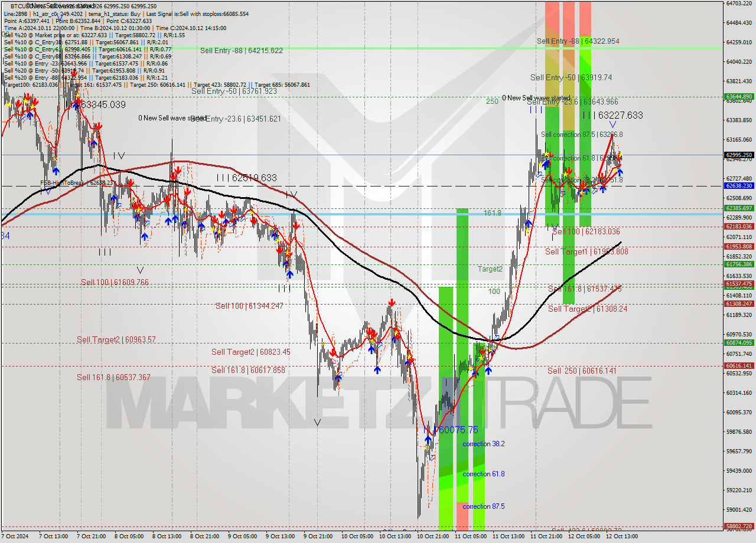This screenshot has width=756, height=543.
Task: Click the red 62183.036 price axis tag
Action: click(738, 226)
